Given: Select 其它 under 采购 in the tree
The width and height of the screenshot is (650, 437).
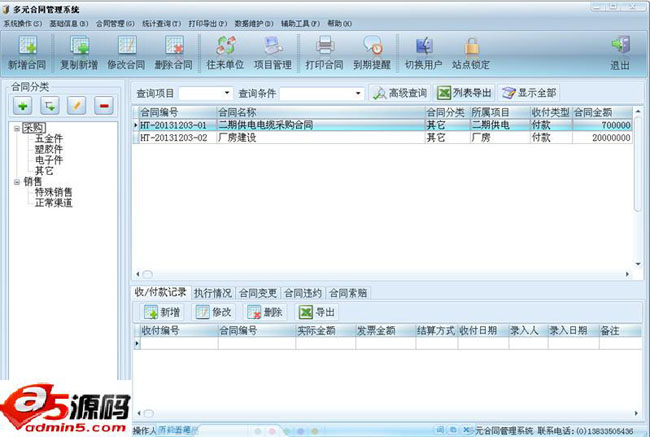Looking at the screenshot, I should tap(44, 171).
